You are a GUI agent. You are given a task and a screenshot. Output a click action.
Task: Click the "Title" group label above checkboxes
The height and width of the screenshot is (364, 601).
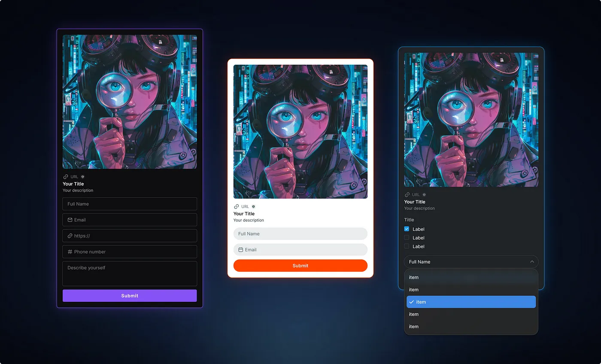pos(409,220)
